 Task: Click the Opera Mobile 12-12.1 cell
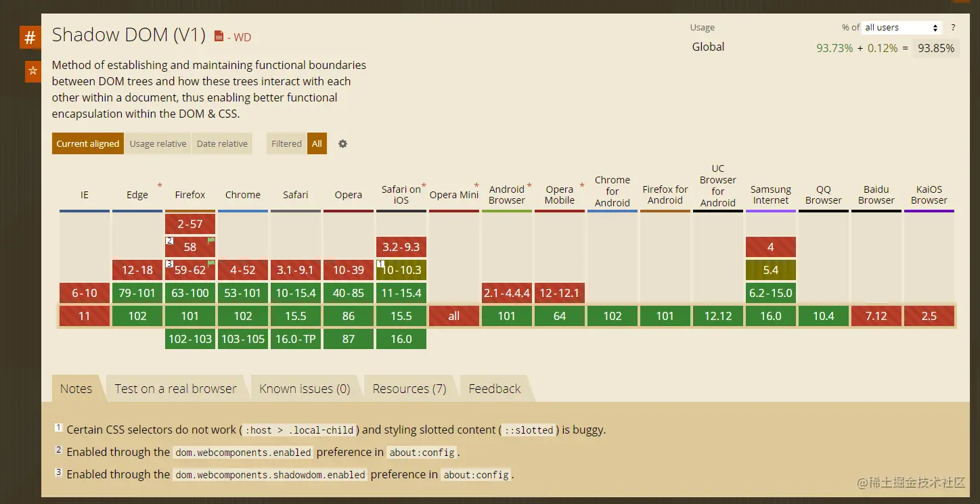coord(560,293)
